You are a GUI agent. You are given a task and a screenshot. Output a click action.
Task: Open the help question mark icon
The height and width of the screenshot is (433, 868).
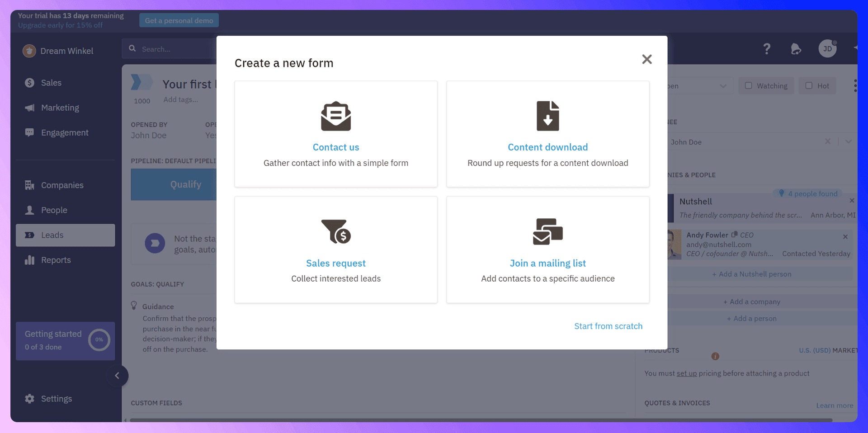pyautogui.click(x=767, y=49)
